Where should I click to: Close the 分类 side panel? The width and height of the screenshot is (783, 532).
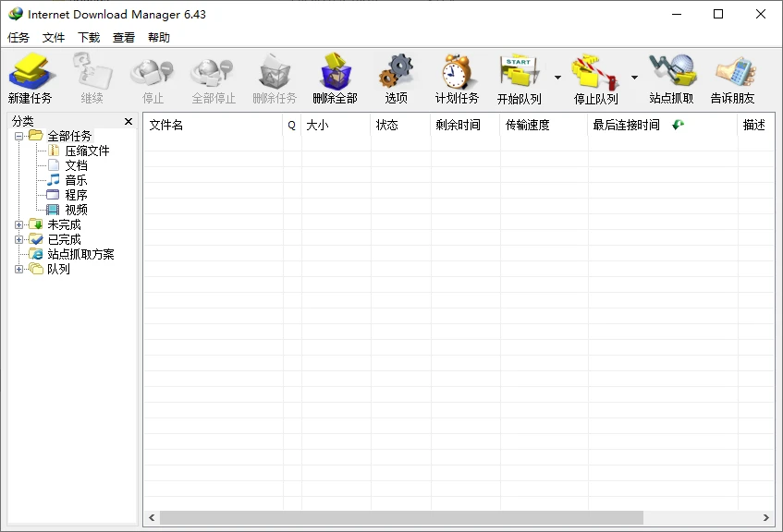[128, 121]
